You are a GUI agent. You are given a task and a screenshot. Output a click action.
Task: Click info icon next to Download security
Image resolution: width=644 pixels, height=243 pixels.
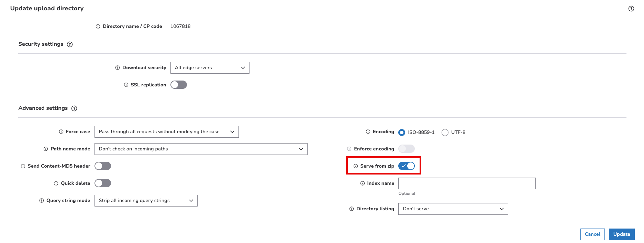point(118,68)
